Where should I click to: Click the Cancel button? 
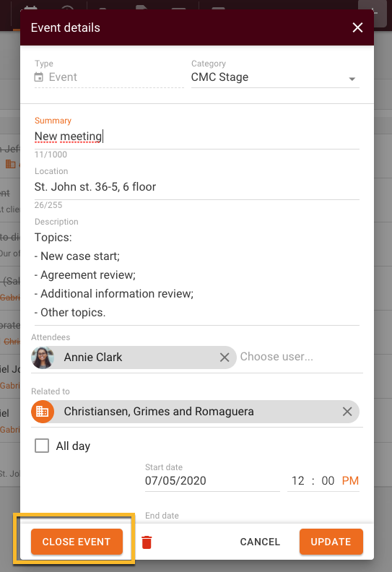click(x=260, y=542)
